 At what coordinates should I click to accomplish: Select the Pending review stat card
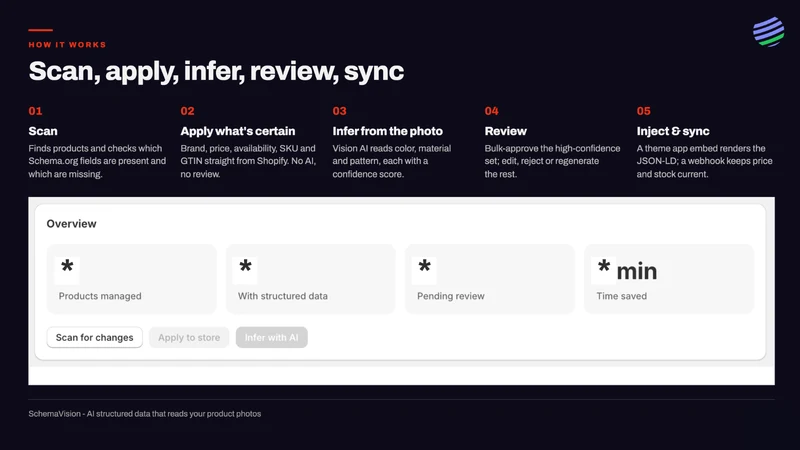tap(490, 279)
